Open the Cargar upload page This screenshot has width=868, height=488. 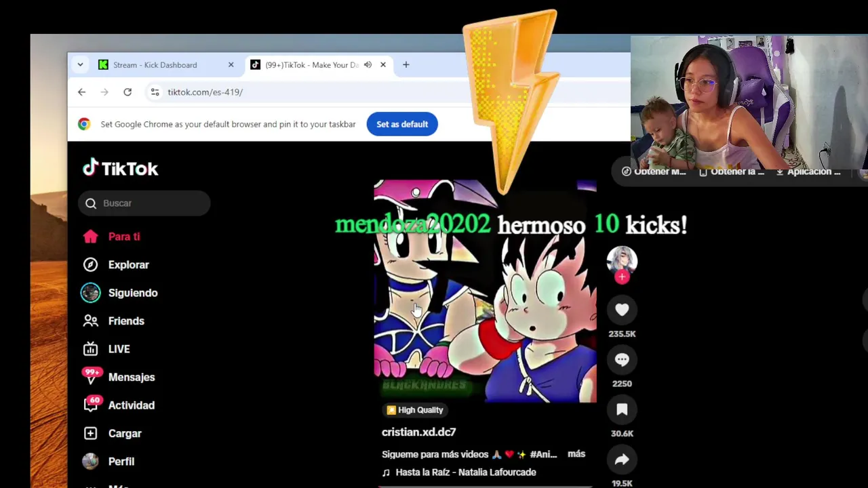[112, 433]
